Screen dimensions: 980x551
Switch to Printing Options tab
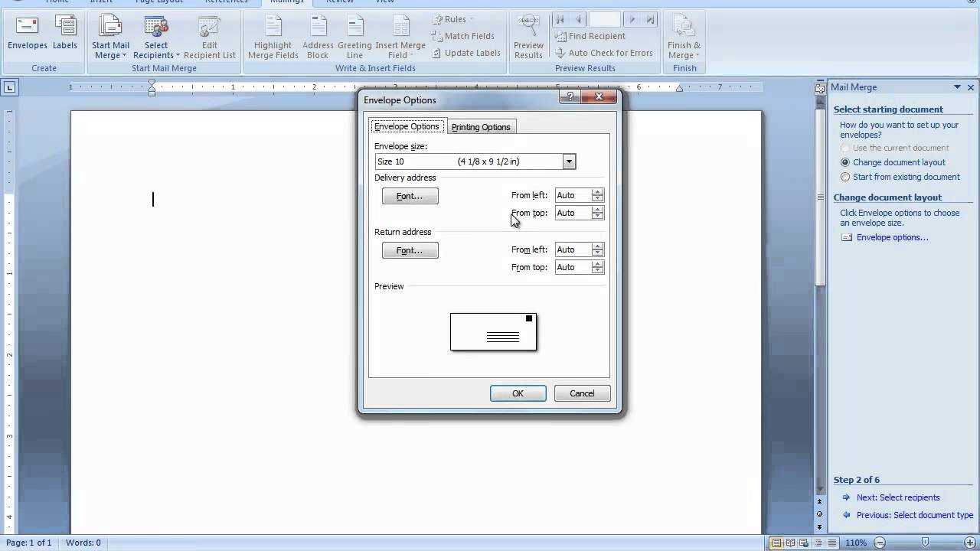tap(481, 127)
